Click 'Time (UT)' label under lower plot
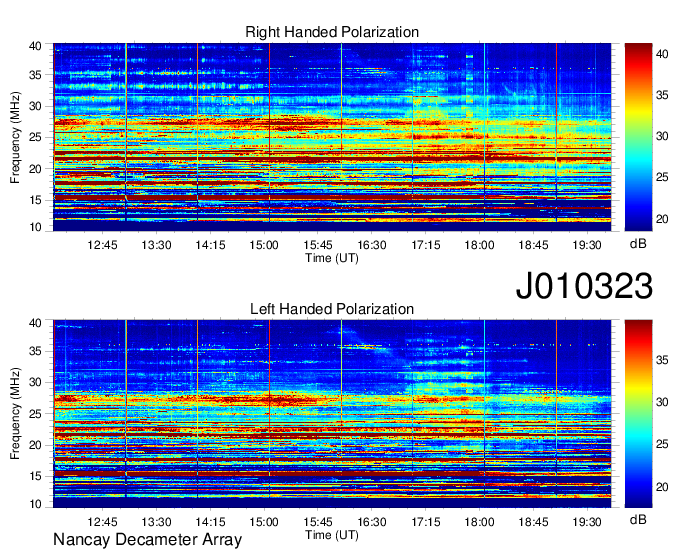 click(x=332, y=535)
